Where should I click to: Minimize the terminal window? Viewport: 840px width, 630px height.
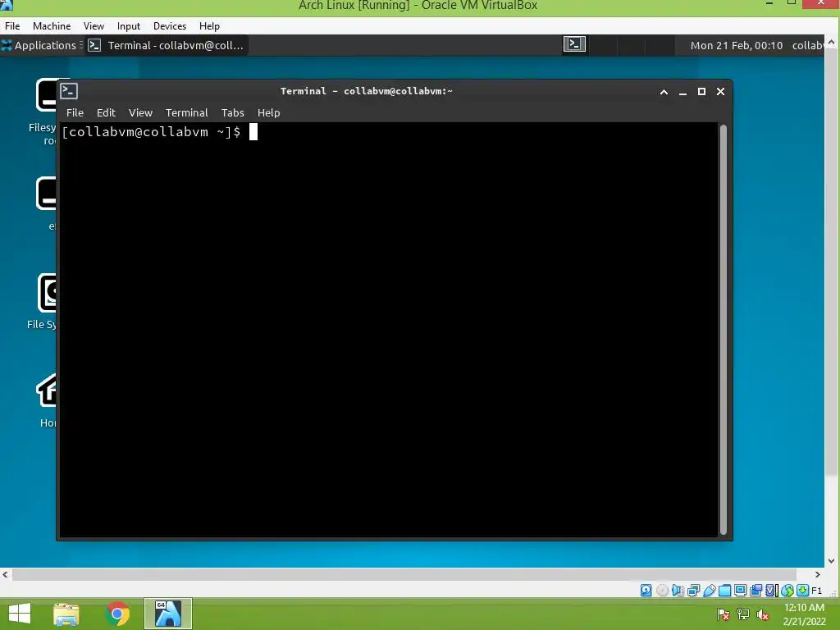coord(682,92)
